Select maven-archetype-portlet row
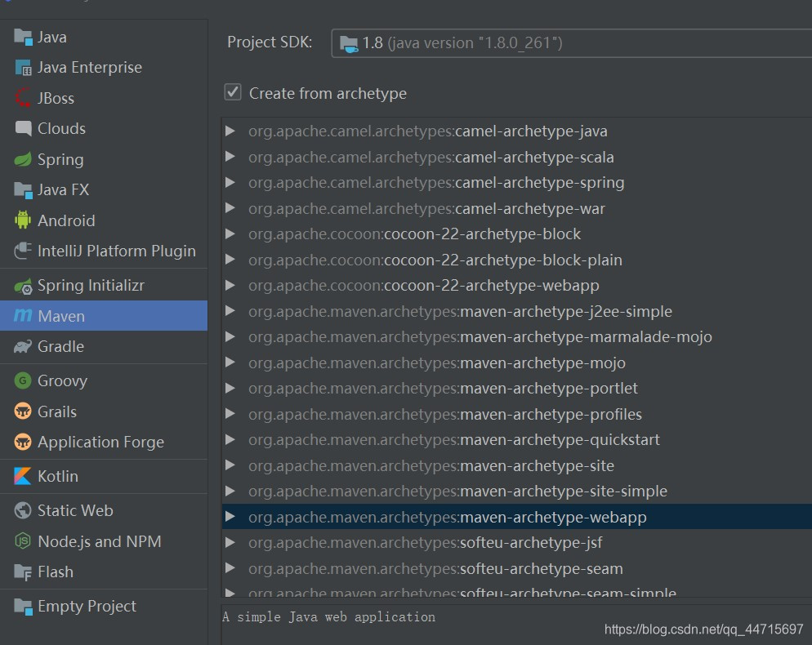Viewport: 812px width, 645px height. click(x=517, y=389)
